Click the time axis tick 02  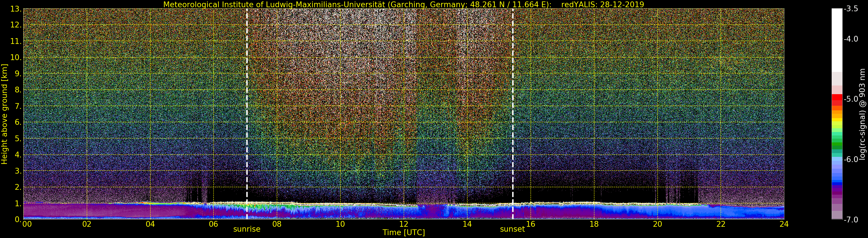(x=87, y=224)
